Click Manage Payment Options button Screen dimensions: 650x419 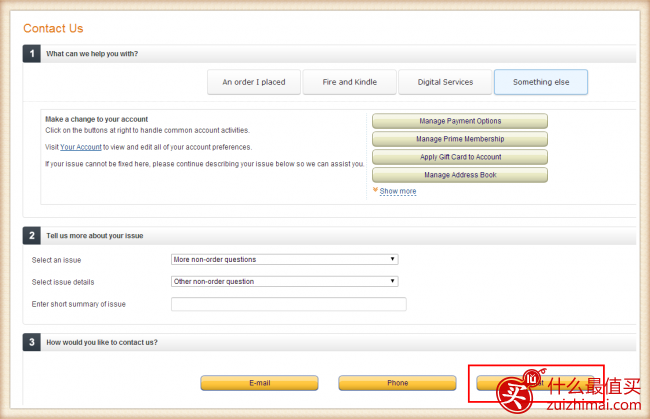point(460,121)
